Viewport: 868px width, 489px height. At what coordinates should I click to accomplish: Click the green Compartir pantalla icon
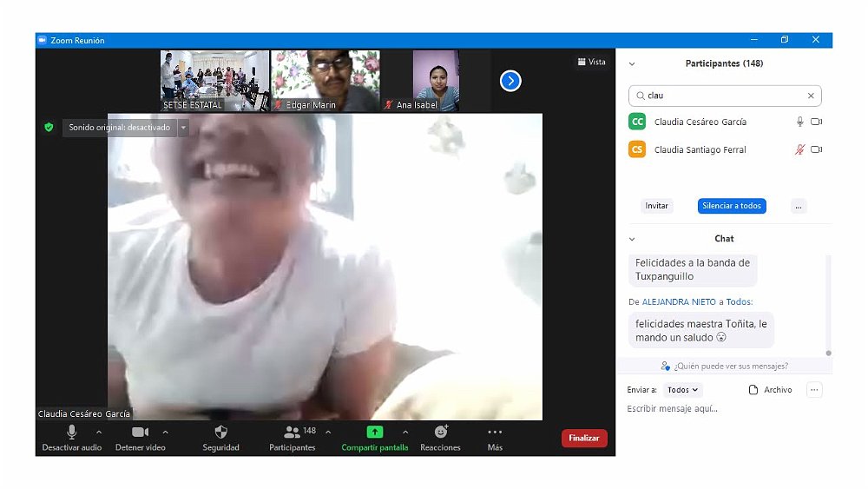pyautogui.click(x=374, y=432)
